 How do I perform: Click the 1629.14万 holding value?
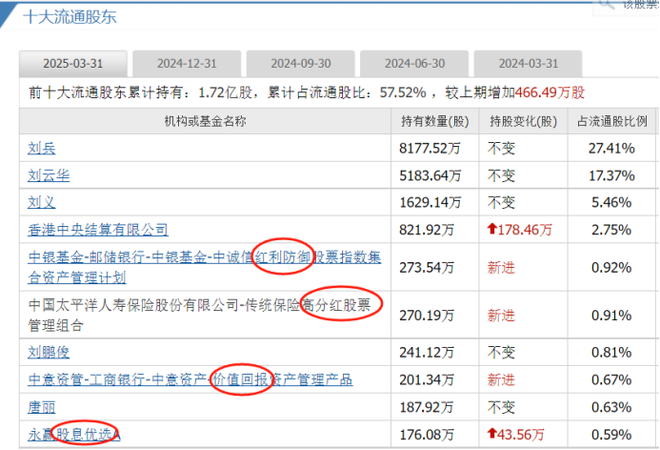pos(430,202)
